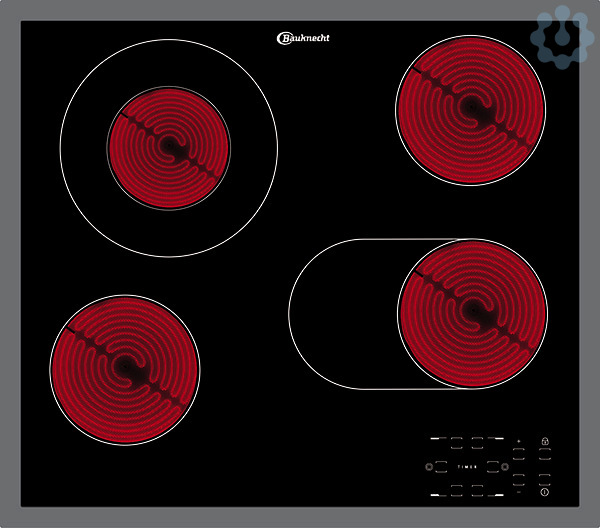The height and width of the screenshot is (528, 600).
Task: Click the bottom-right red burner
Action: point(472,314)
